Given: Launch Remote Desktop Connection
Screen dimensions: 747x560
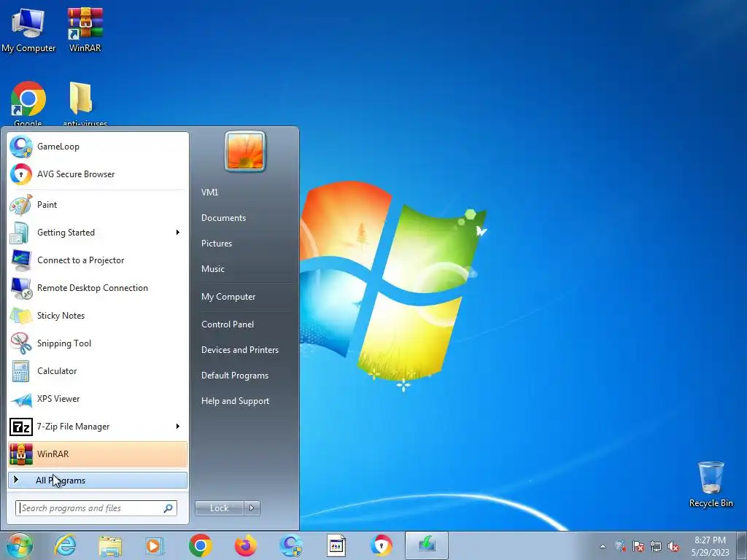Looking at the screenshot, I should tap(98, 288).
